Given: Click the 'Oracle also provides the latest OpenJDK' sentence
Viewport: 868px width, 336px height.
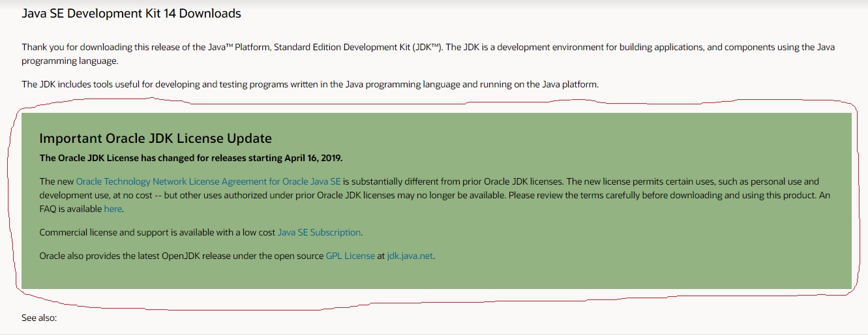Looking at the screenshot, I should (237, 256).
